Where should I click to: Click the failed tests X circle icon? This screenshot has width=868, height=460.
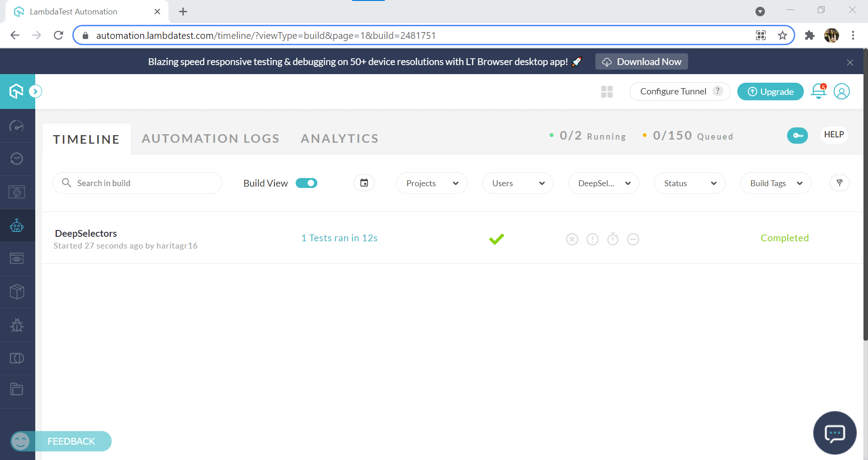(x=572, y=239)
